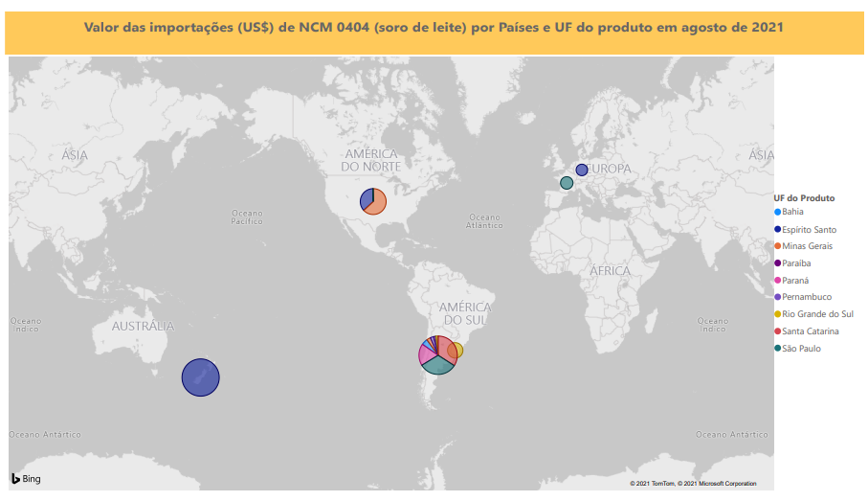
Task: Select the Paraná legend label
Action: [x=795, y=281]
